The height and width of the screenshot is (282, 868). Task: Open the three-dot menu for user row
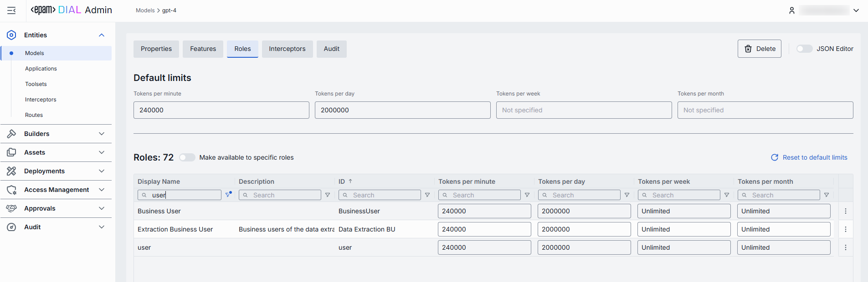tap(845, 247)
